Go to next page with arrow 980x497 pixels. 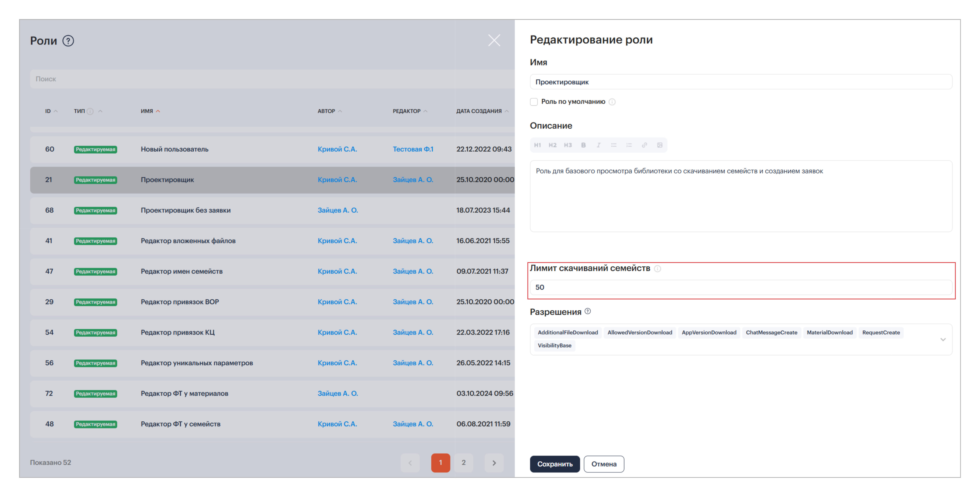(494, 463)
